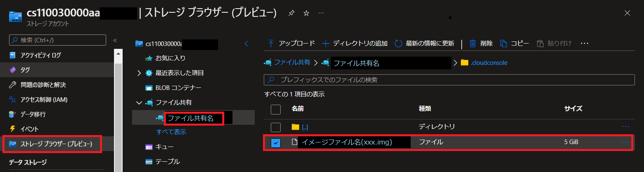This screenshot has height=172, width=644.
Task: Collapse the ファイル共有 tree node
Action: (x=139, y=102)
